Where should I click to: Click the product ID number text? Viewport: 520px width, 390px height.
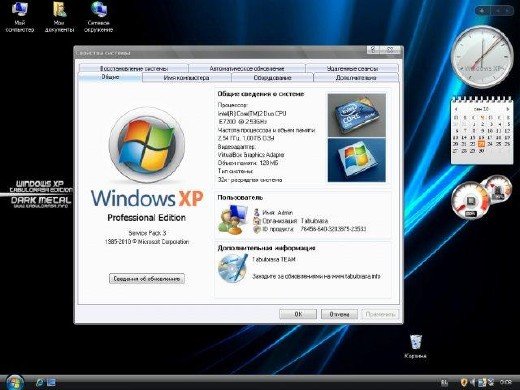coord(333,229)
